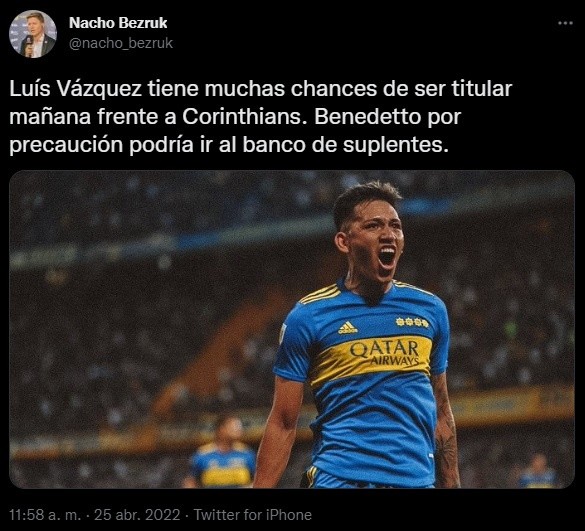Click the four stars on the jersey

tap(412, 322)
